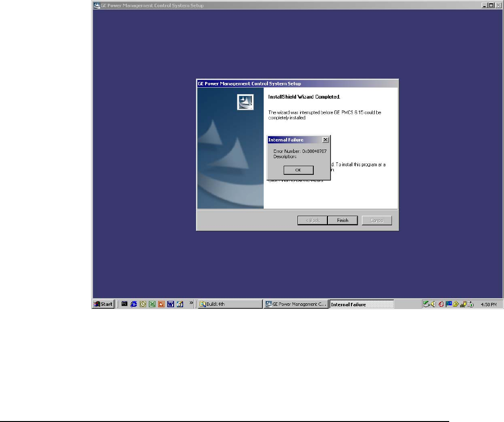Click the 'wizard was interrupted' message text
This screenshot has height=422, width=504.
(325, 115)
